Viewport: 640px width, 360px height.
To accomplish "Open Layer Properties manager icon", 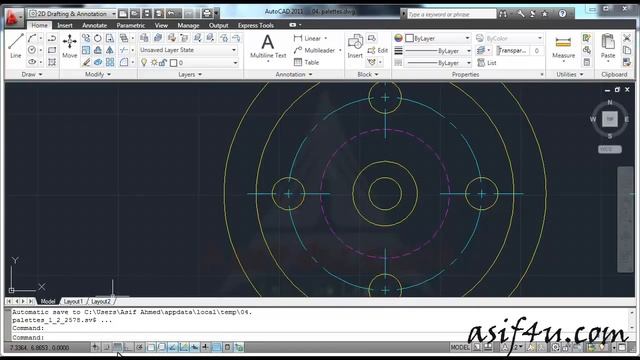I will coord(144,38).
